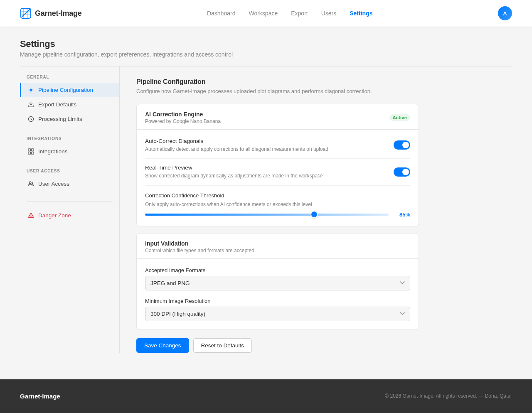Screen dimensions: 532x413
Task: Open Processing Limits via its clock icon
Action: pyautogui.click(x=30, y=119)
